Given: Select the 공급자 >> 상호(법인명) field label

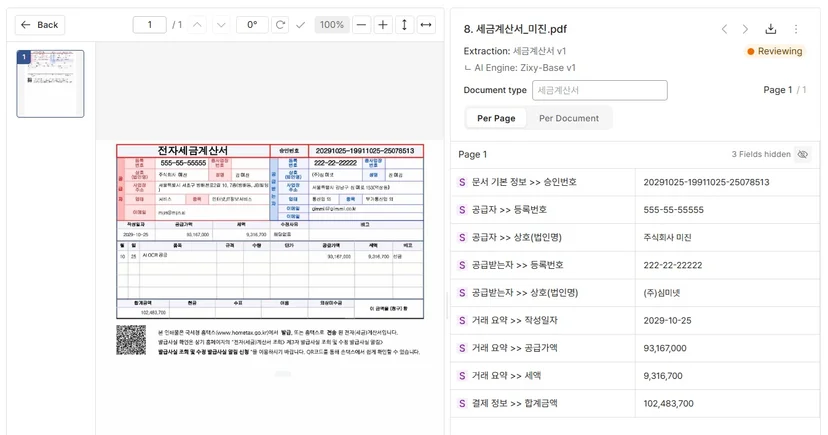Looking at the screenshot, I should [516, 238].
